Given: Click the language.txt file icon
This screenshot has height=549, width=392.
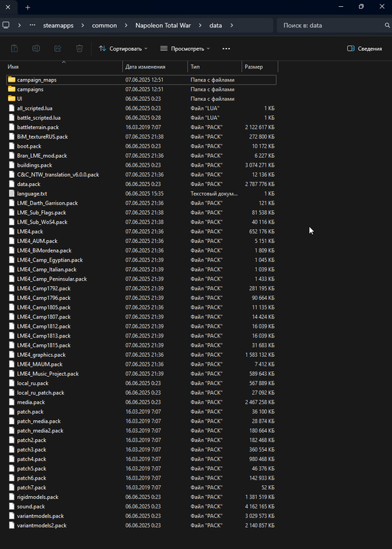Looking at the screenshot, I should click(12, 194).
